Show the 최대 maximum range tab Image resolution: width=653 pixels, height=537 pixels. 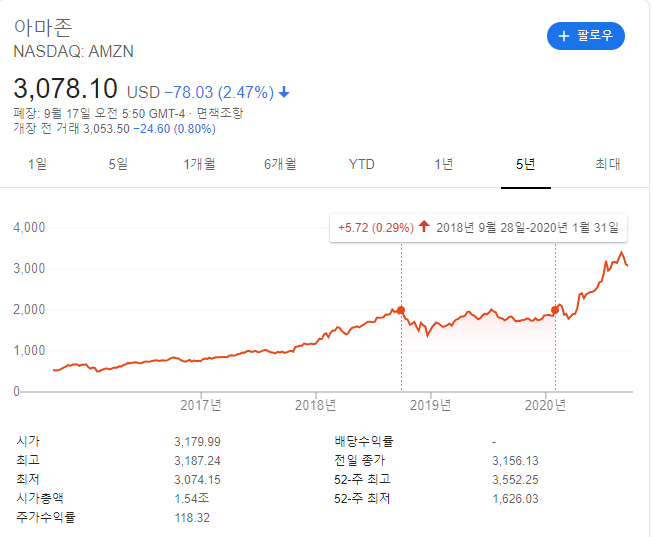pos(607,164)
